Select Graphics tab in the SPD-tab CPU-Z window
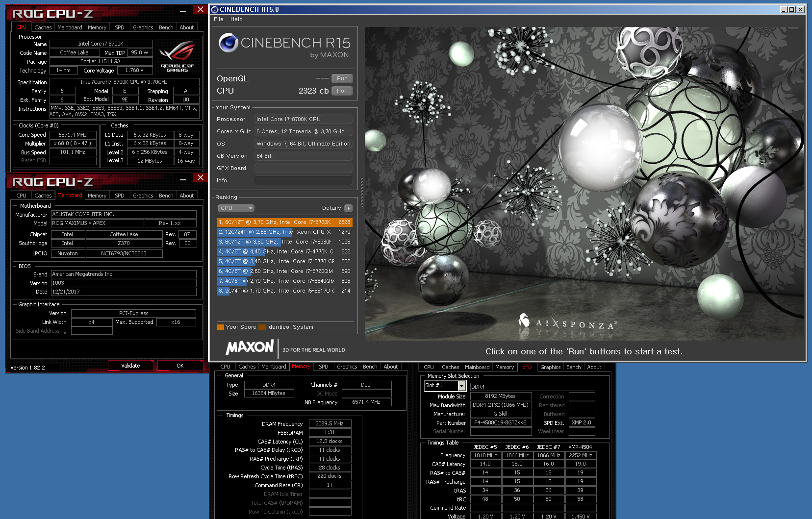The image size is (812, 519). (551, 367)
